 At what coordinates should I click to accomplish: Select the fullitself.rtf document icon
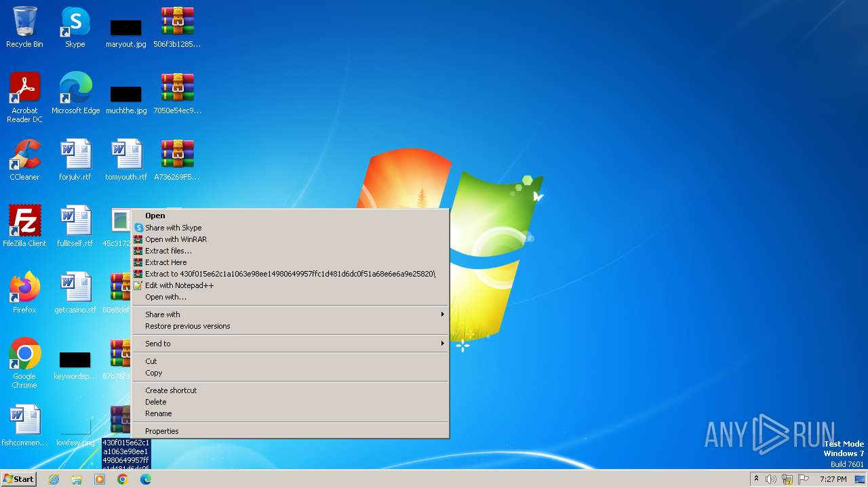pyautogui.click(x=75, y=226)
